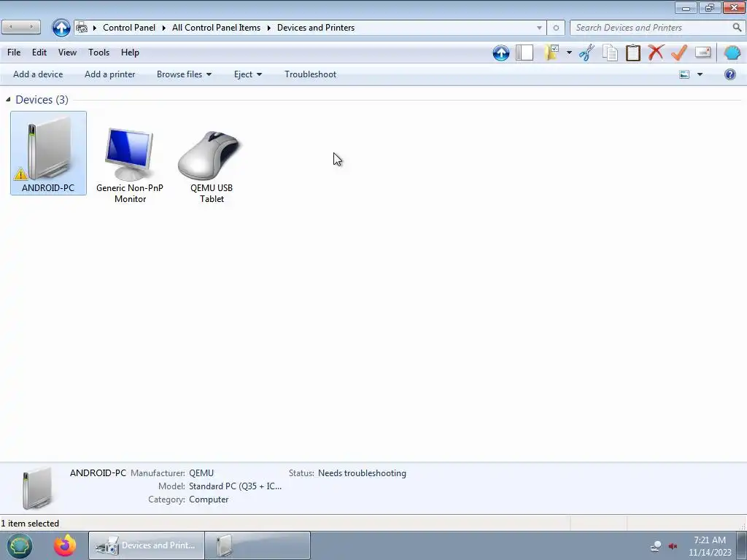Image resolution: width=747 pixels, height=560 pixels.
Task: Click the envelope Email icon in toolbar
Action: tap(703, 52)
